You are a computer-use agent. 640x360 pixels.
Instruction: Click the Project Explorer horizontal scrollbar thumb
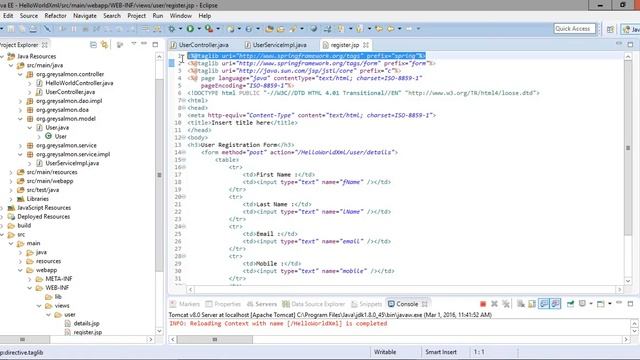23,340
